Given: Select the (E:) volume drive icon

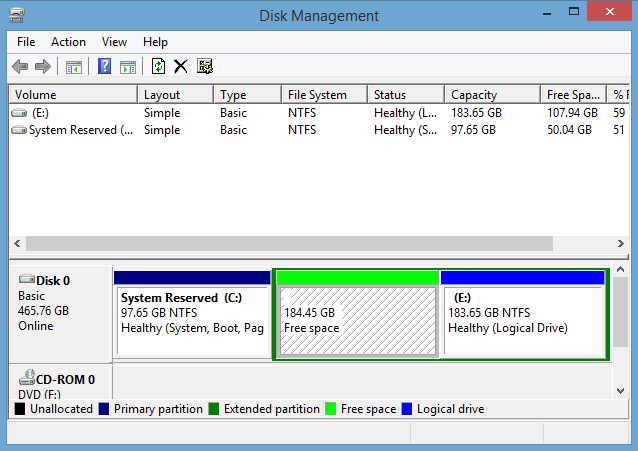Looking at the screenshot, I should point(19,113).
